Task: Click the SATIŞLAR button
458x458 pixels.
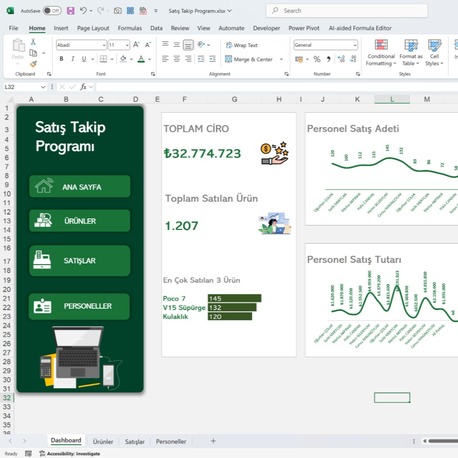Action: click(80, 261)
